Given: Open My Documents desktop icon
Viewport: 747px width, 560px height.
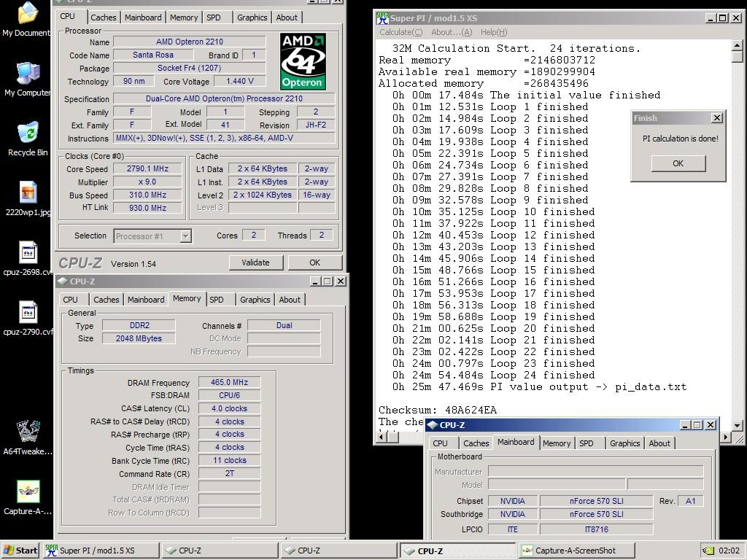Looking at the screenshot, I should coord(27,19).
